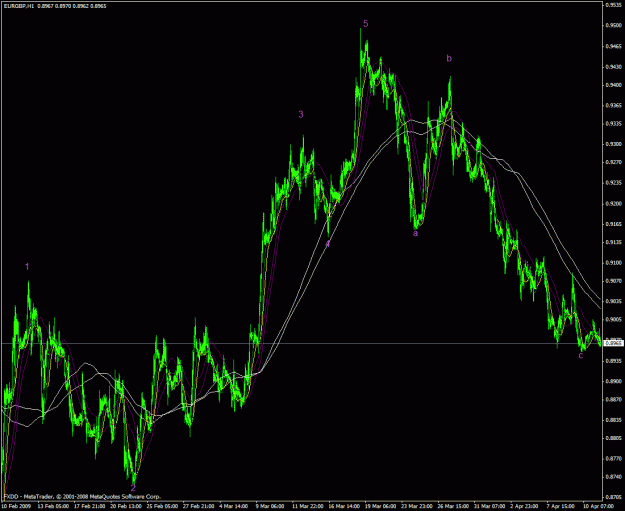The width and height of the screenshot is (625, 511).
Task: Select the wave label '5' at the peak
Action: click(x=366, y=24)
